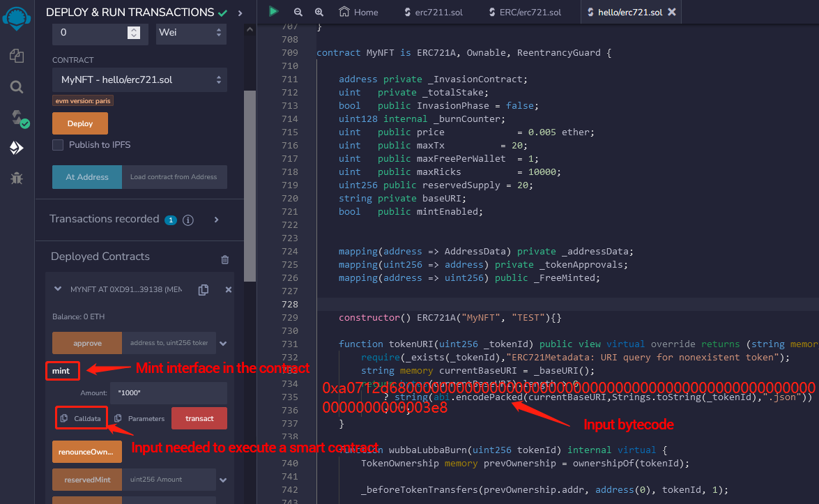Focus the approve parameters input field

[169, 343]
